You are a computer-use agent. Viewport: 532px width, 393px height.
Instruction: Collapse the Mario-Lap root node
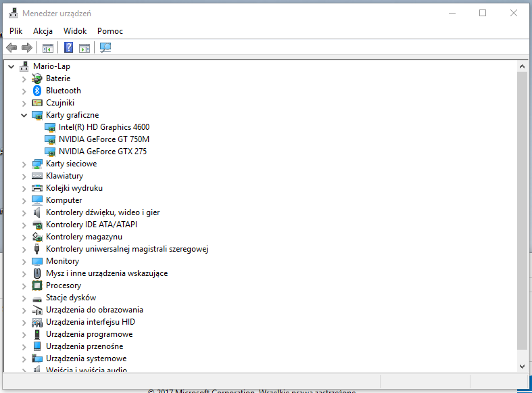(x=11, y=67)
